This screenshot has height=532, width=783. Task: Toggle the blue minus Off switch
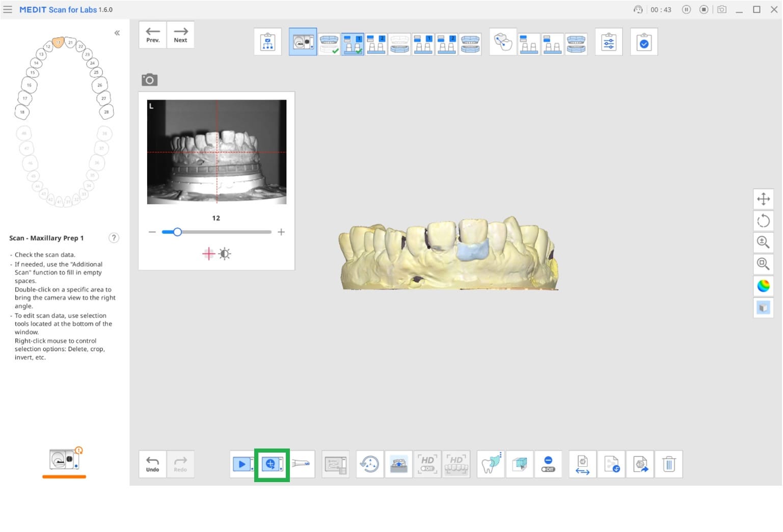point(548,464)
